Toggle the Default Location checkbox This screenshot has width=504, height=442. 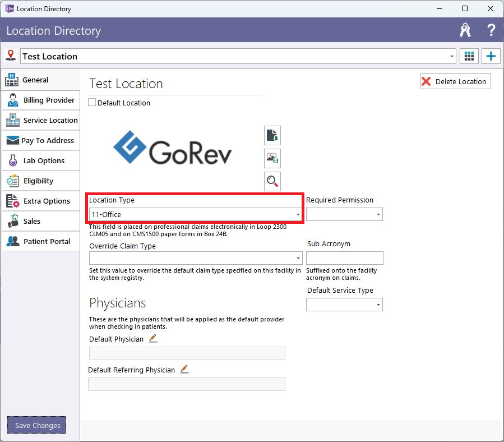(x=92, y=102)
